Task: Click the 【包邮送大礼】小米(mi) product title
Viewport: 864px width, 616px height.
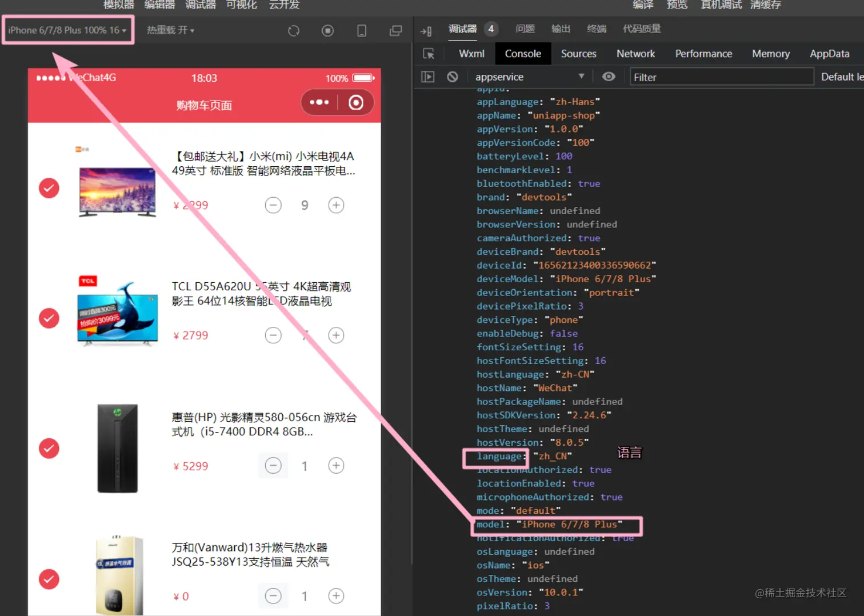Action: point(263,163)
